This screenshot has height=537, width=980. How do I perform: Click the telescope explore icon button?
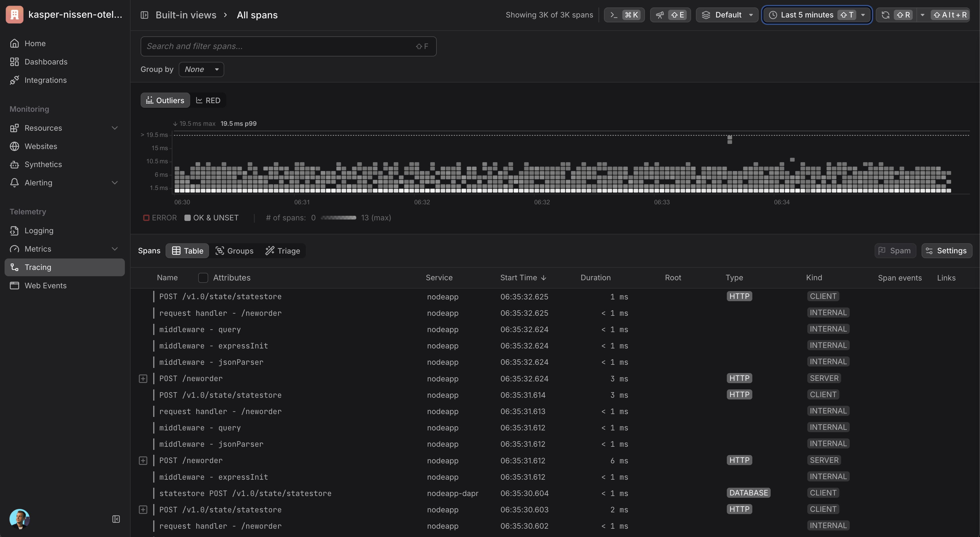(x=660, y=15)
